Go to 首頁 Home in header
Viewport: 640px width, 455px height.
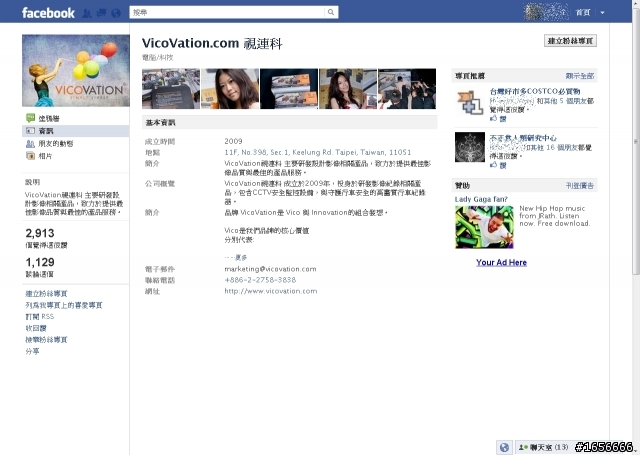(583, 13)
